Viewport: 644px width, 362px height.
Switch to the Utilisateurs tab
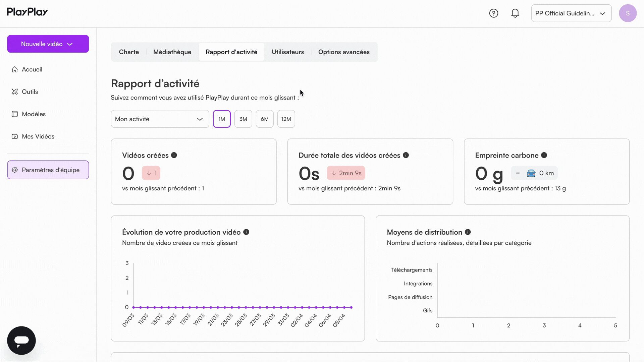pos(287,52)
